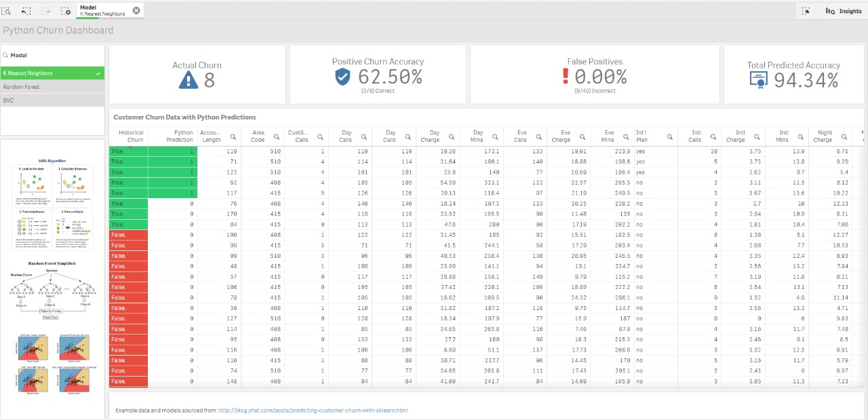Select SVC in Model filter
Viewport: 868px width, 420px height.
52,100
